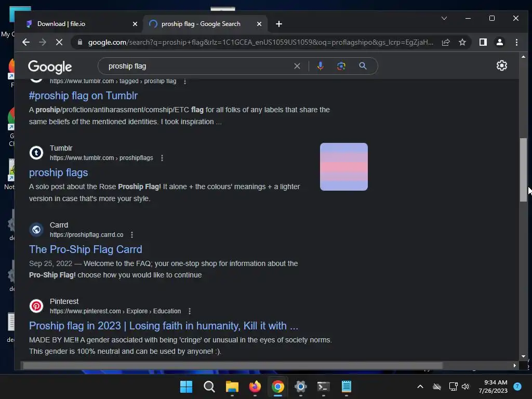532x399 pixels.
Task: Click inside the Google search field
Action: click(x=200, y=66)
